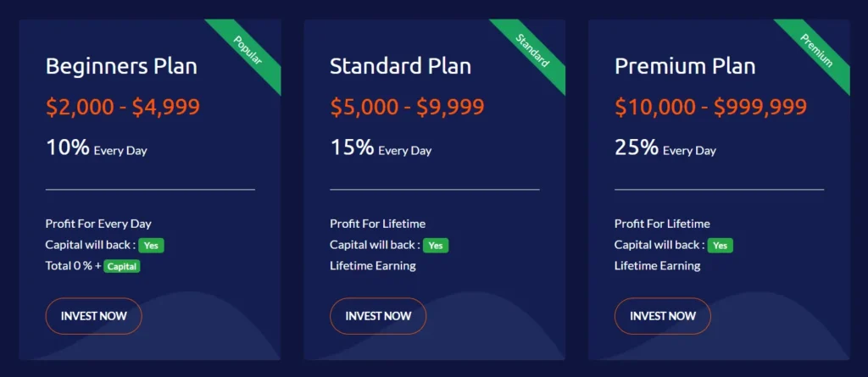The image size is (868, 377).
Task: Click the Yes badge in Beginners Plan
Action: coord(152,246)
